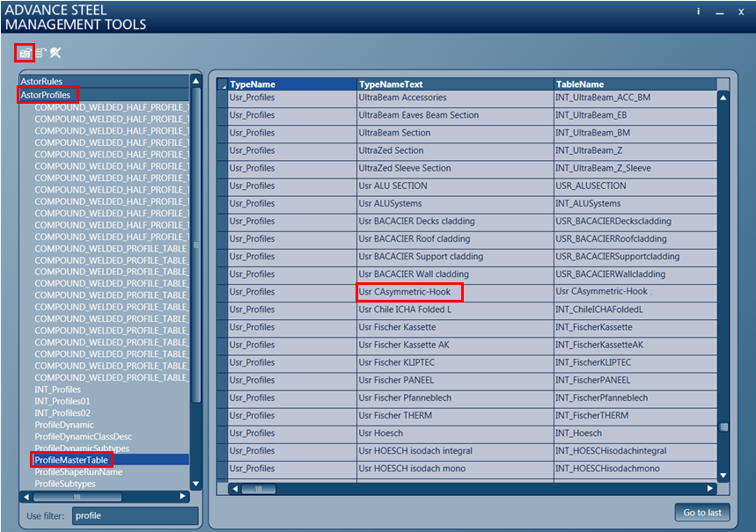Click the data grid horizontal scroll-right arrow
Image resolution: width=756 pixels, height=532 pixels.
(x=709, y=489)
